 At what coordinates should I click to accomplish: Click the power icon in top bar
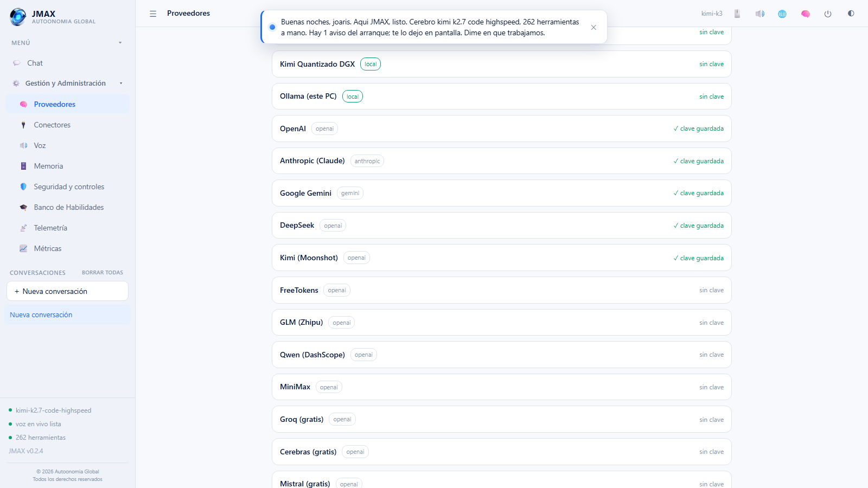tap(828, 14)
